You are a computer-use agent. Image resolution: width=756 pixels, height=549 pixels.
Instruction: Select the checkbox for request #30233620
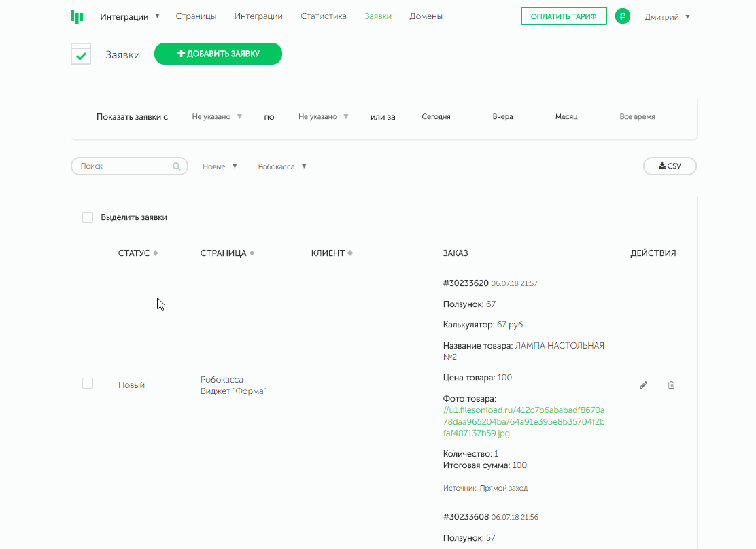pyautogui.click(x=88, y=383)
